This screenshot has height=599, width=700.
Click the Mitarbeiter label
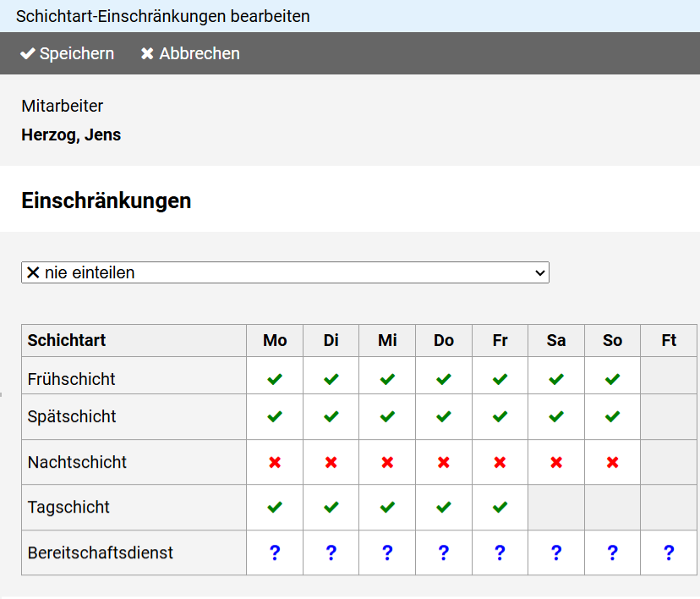(62, 107)
